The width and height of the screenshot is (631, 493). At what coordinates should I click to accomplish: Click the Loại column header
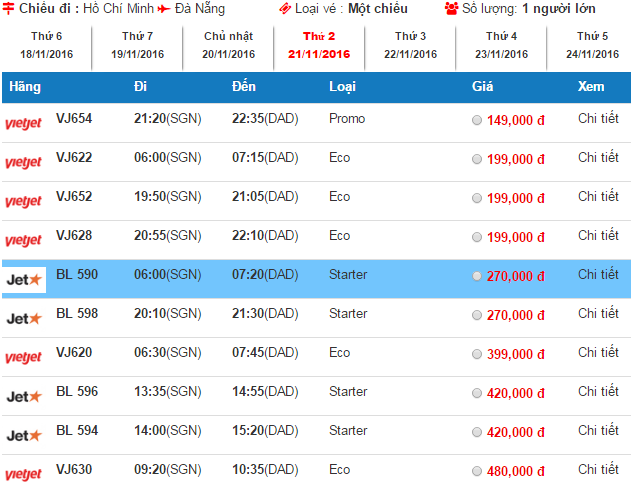coord(342,87)
